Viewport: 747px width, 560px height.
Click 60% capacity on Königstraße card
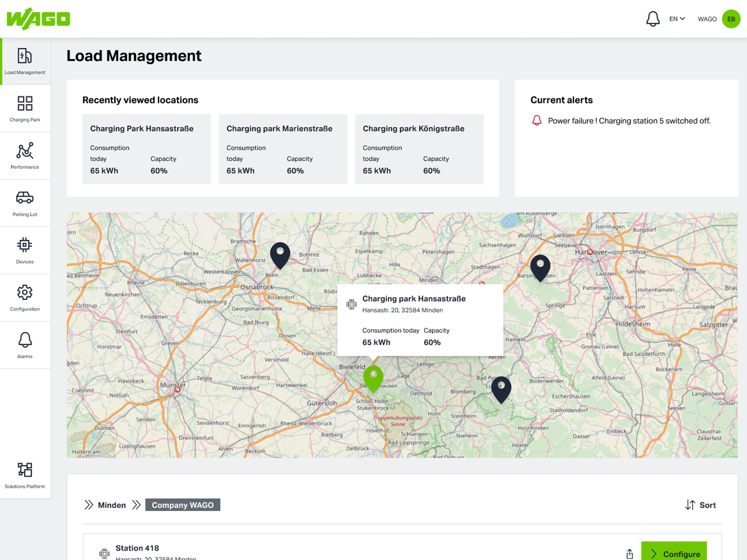coord(432,171)
